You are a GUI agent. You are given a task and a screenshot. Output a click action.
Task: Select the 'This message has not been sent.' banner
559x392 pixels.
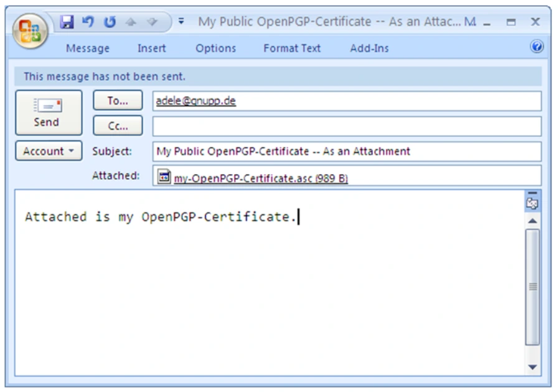click(x=278, y=77)
